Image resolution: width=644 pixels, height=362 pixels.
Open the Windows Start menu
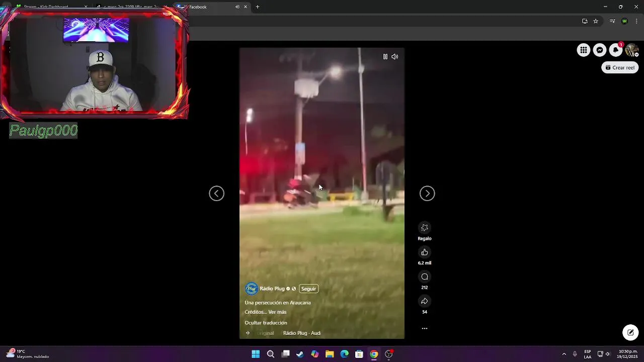256,354
